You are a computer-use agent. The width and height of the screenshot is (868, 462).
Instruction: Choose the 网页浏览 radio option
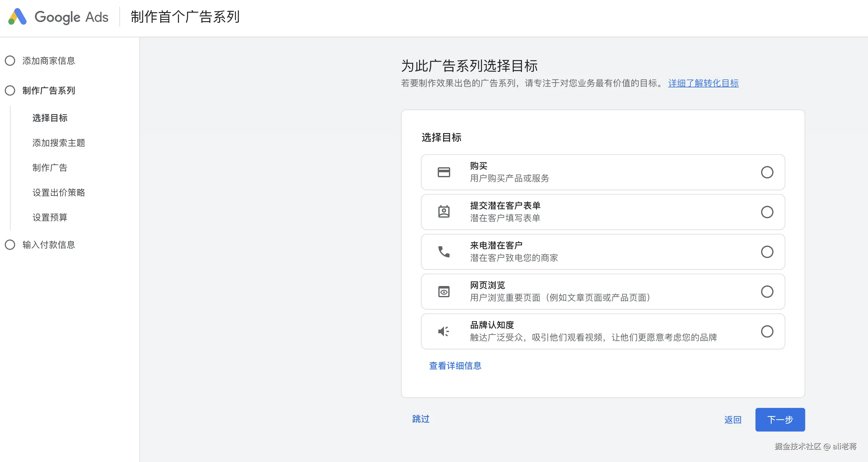(767, 292)
